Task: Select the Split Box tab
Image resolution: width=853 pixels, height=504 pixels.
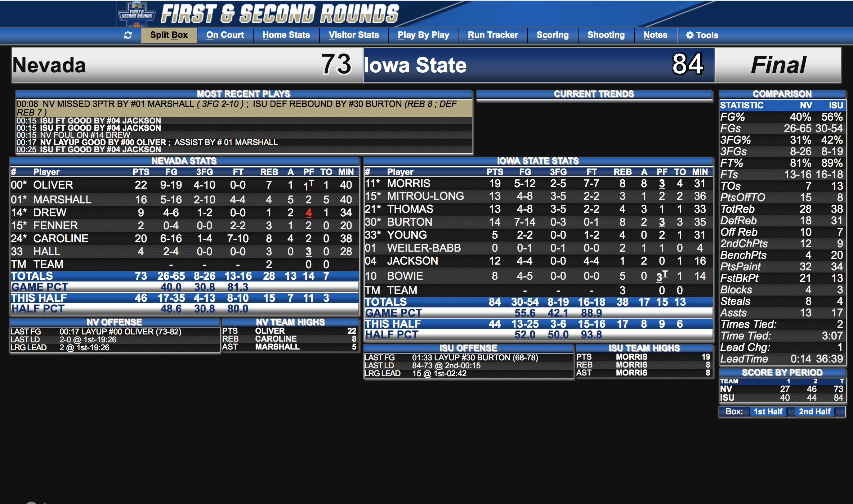Action: click(x=169, y=35)
